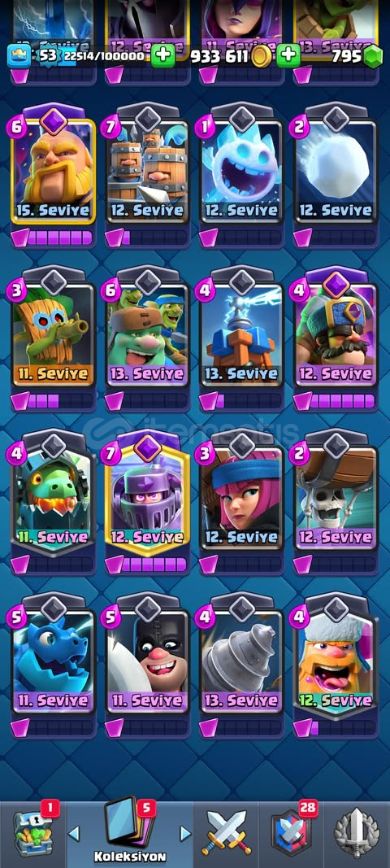Select the Electro Dragon card
The width and height of the screenshot is (390, 868).
[x=53, y=657]
